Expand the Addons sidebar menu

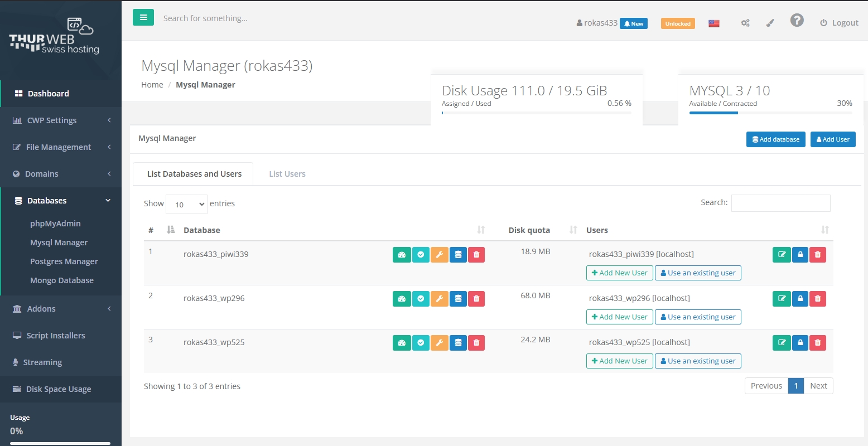[61, 309]
